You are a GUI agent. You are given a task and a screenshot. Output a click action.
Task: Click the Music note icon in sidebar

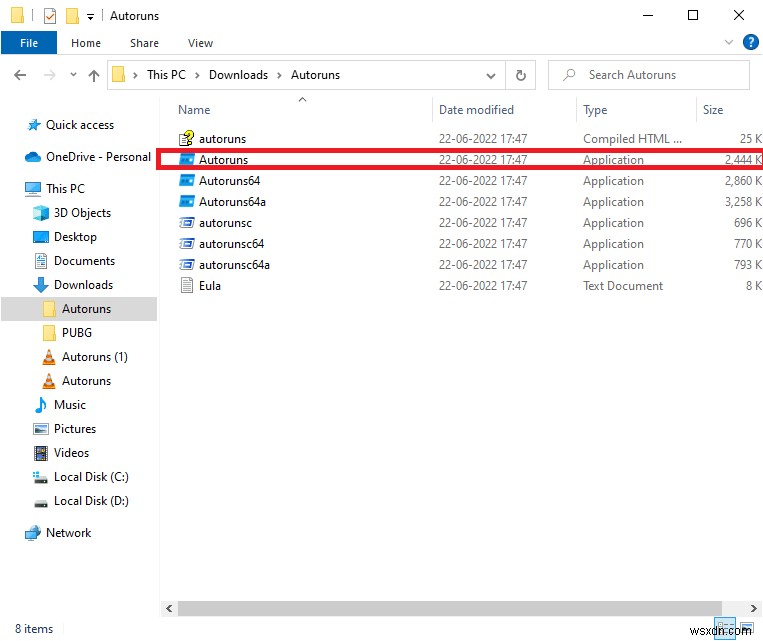41,404
